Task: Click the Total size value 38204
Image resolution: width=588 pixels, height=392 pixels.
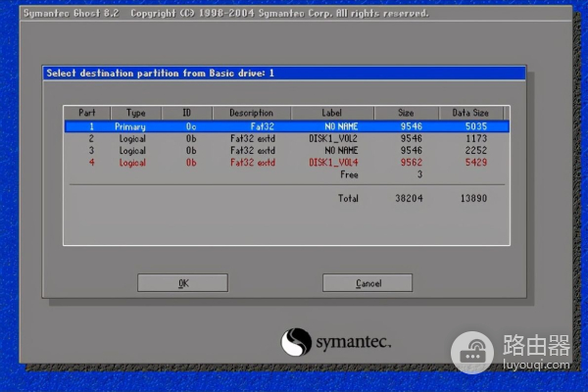Action: [406, 198]
